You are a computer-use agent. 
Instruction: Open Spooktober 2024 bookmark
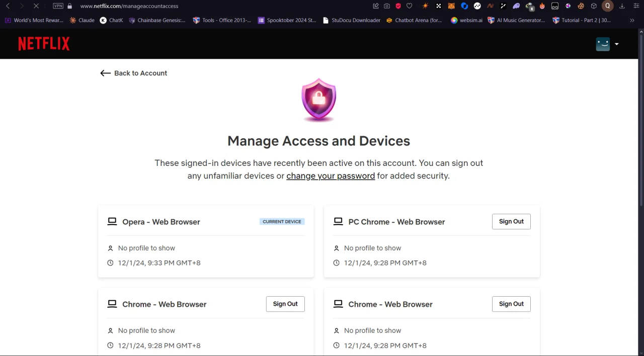[x=287, y=20]
